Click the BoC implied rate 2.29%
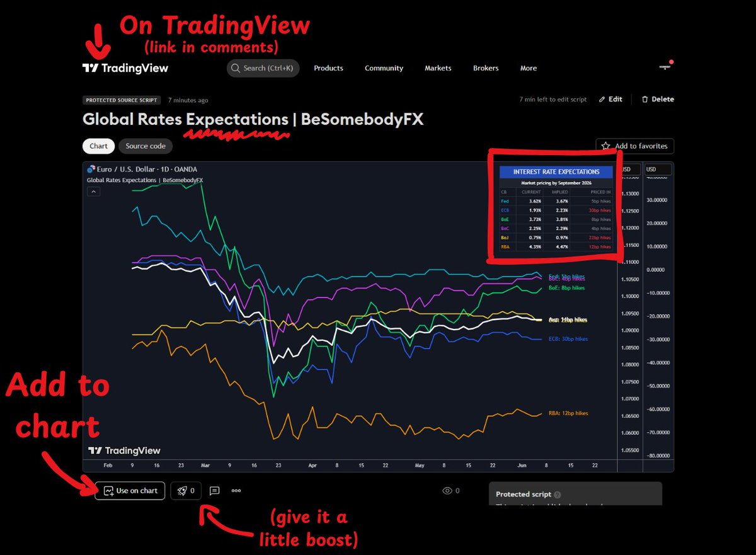 point(560,229)
